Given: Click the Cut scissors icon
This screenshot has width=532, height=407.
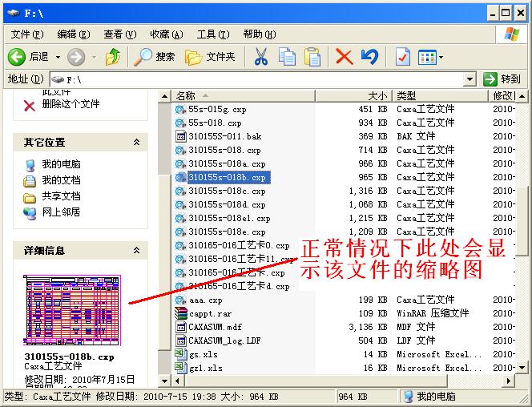Looking at the screenshot, I should click(261, 57).
